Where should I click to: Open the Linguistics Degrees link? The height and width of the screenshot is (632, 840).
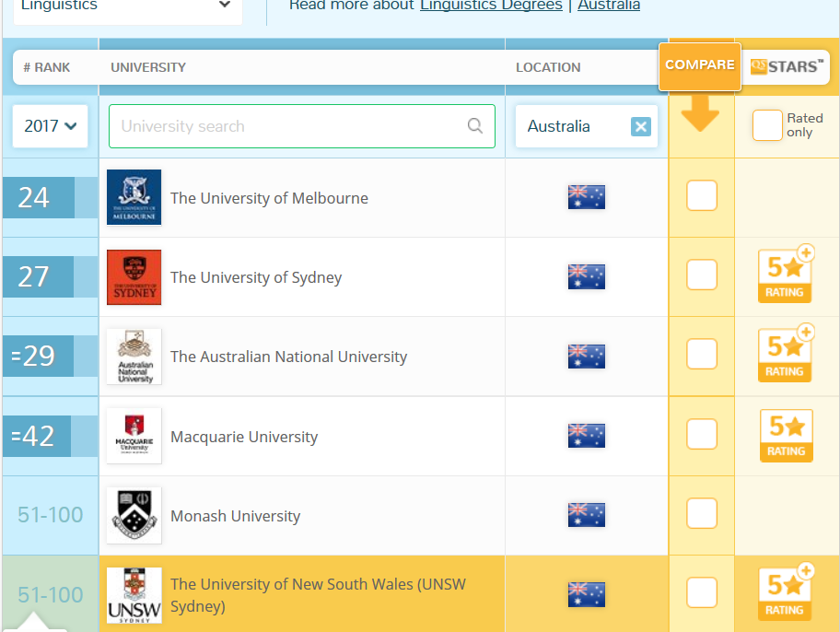[x=491, y=6]
